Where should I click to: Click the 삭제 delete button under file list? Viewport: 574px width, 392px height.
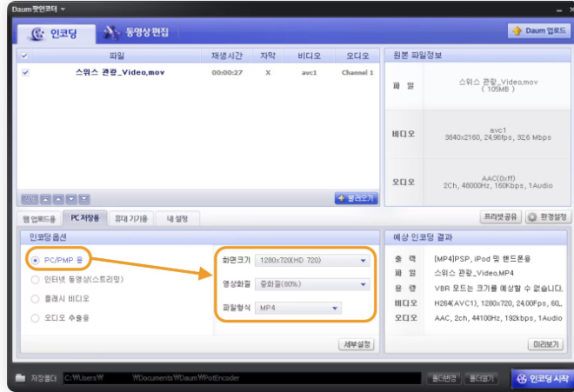click(30, 199)
